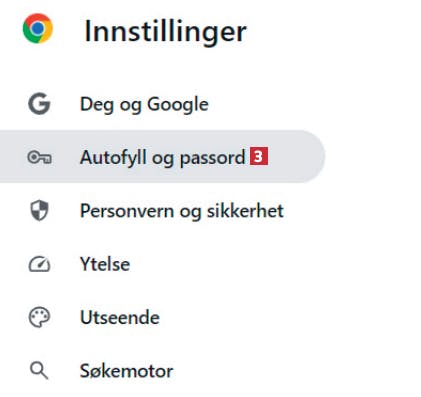421x397 pixels.
Task: Open Personvern og sikkerhet settings
Action: [182, 211]
